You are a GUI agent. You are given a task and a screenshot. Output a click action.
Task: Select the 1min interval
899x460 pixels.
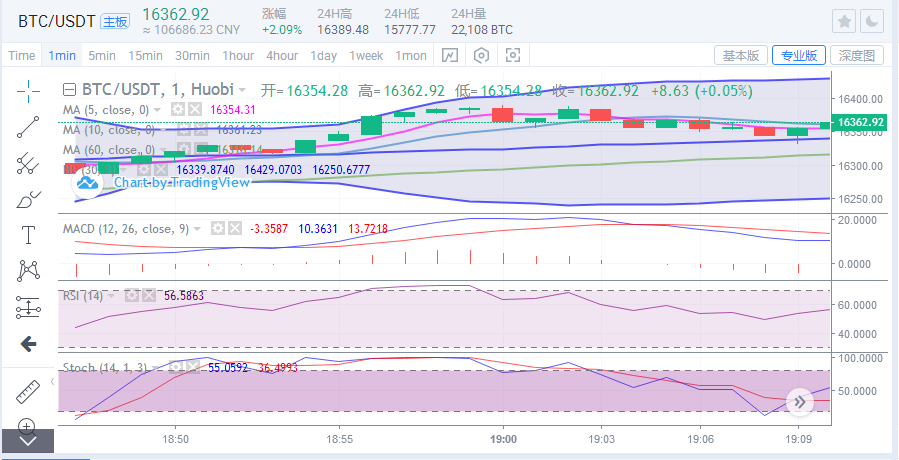pyautogui.click(x=62, y=56)
